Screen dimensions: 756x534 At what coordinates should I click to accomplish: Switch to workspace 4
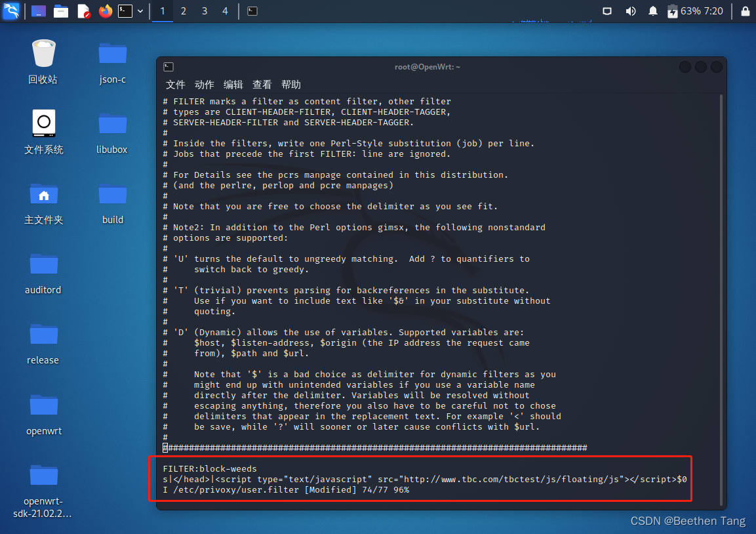[225, 11]
